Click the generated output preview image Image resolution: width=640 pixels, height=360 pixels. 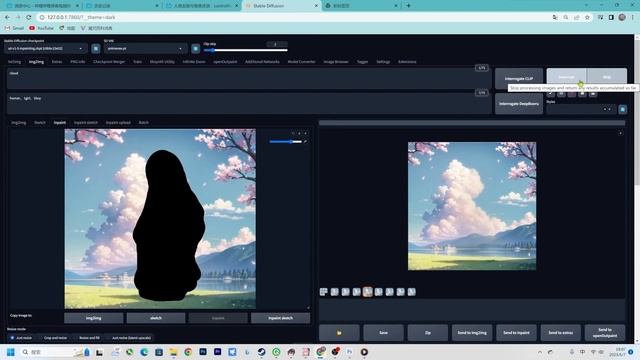[472, 206]
